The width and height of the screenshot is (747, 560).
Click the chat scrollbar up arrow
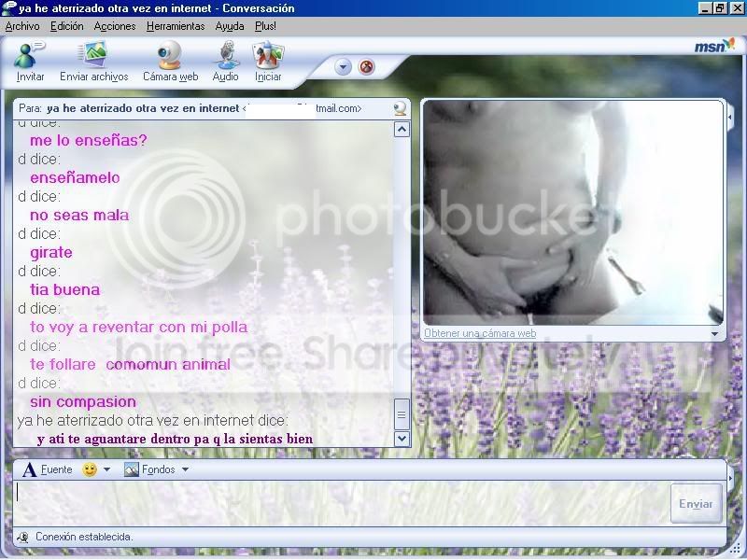(402, 130)
